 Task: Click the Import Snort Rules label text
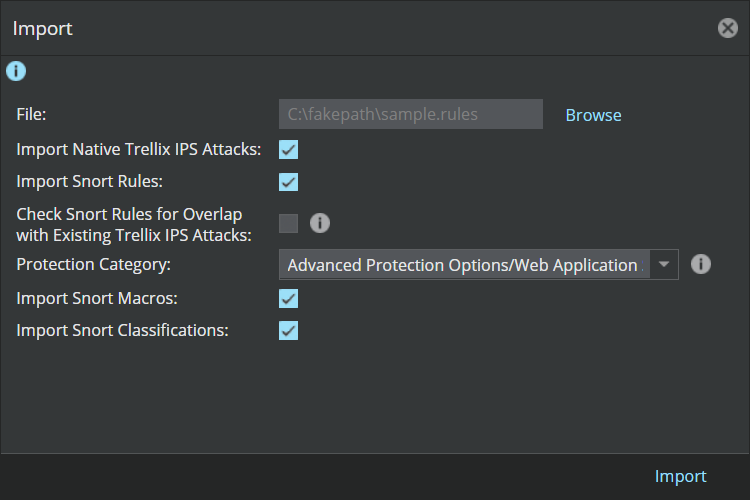tap(89, 182)
